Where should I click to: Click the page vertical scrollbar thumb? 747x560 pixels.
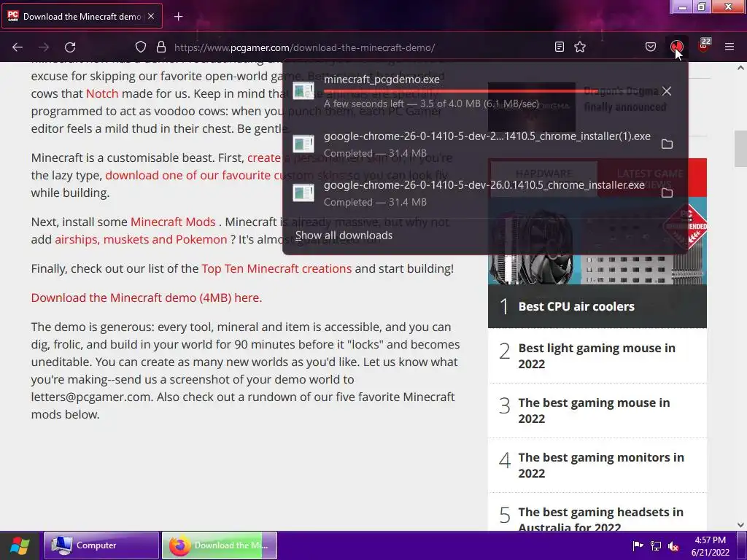click(740, 149)
